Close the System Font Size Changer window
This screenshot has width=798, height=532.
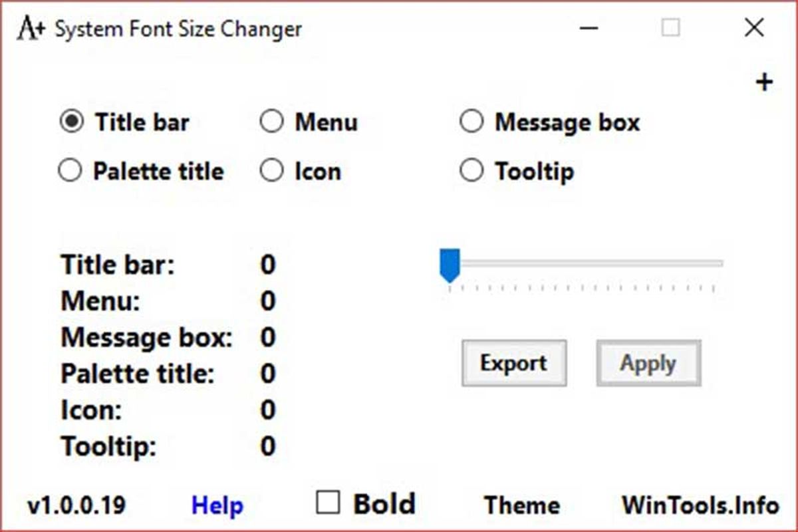click(753, 29)
